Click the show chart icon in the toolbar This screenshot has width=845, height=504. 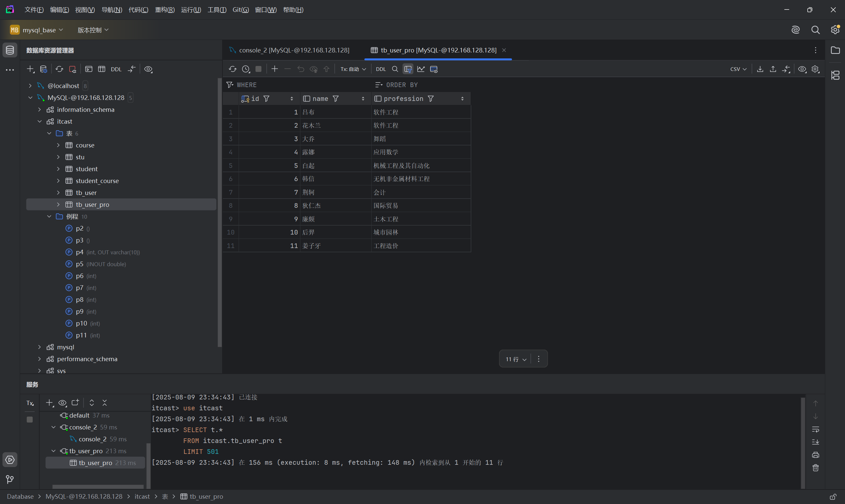pos(421,69)
